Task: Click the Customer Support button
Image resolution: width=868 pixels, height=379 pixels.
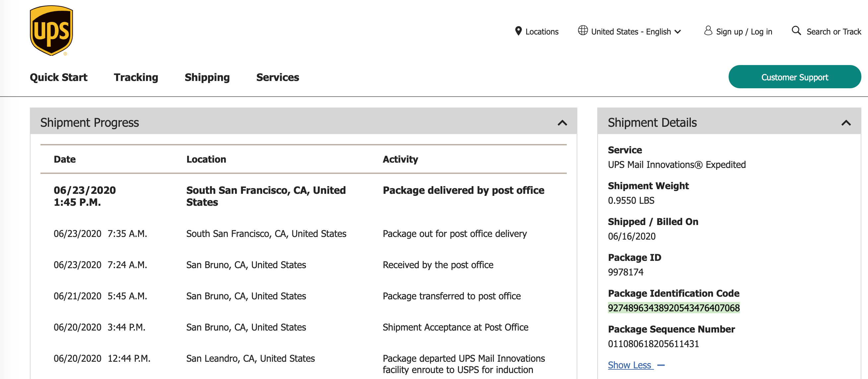Action: tap(794, 77)
